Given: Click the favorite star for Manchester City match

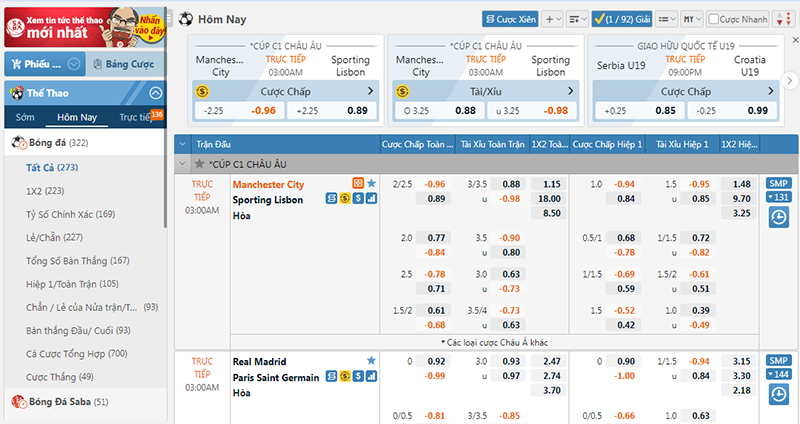Looking at the screenshot, I should [372, 184].
